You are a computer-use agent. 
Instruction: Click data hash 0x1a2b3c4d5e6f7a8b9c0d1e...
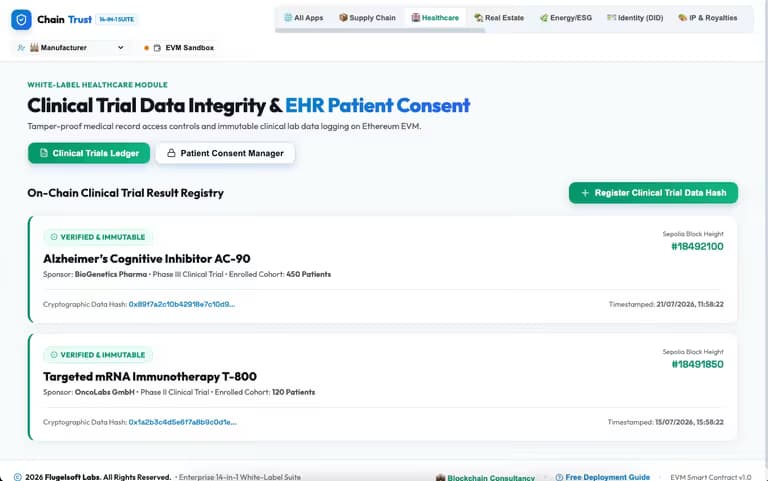[x=182, y=422]
